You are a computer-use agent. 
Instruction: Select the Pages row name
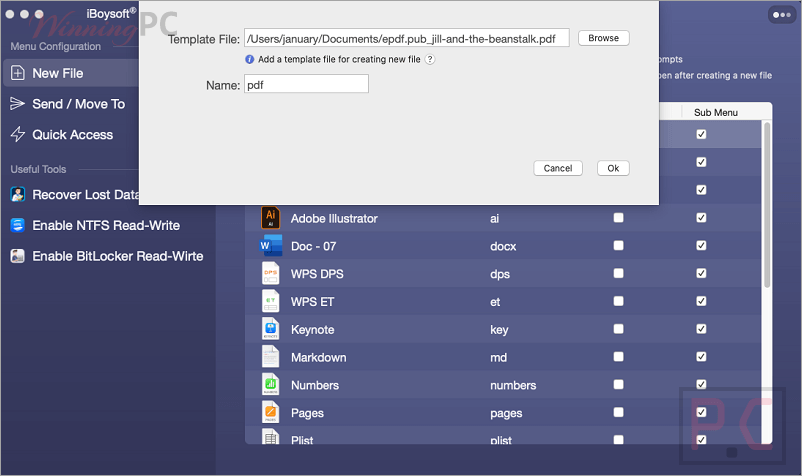point(307,413)
